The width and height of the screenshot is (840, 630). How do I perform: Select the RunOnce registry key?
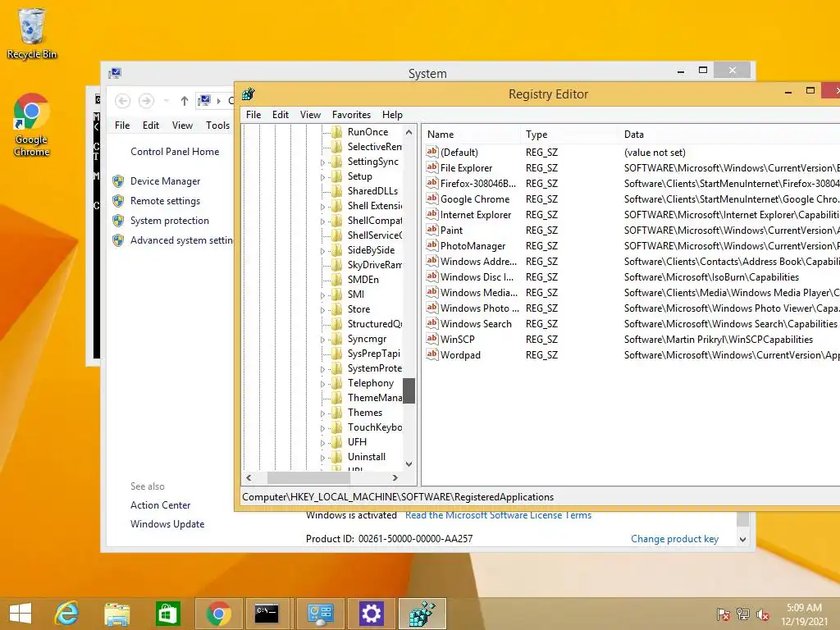point(367,132)
